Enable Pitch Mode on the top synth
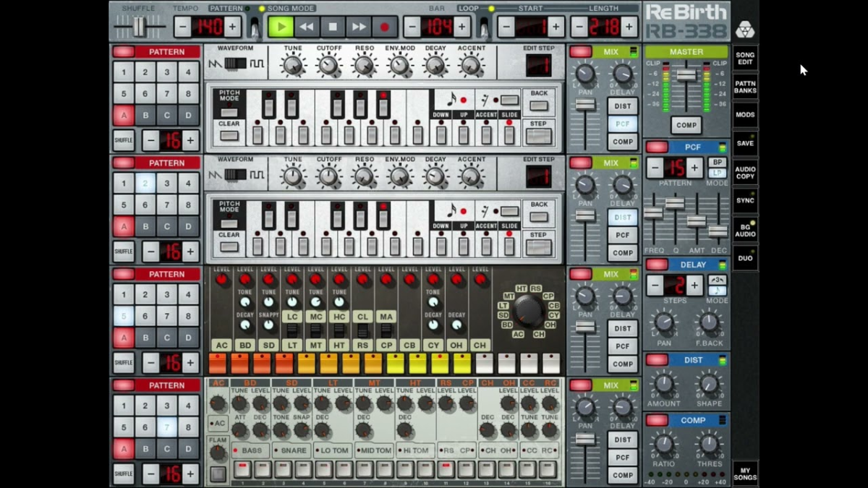This screenshot has width=868, height=488. click(x=229, y=111)
